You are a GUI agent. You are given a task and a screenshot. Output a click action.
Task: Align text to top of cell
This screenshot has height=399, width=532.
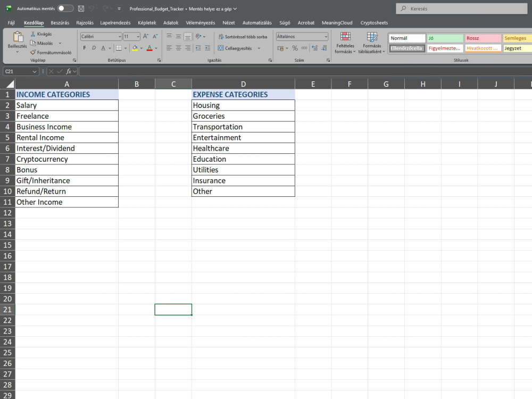tap(169, 36)
